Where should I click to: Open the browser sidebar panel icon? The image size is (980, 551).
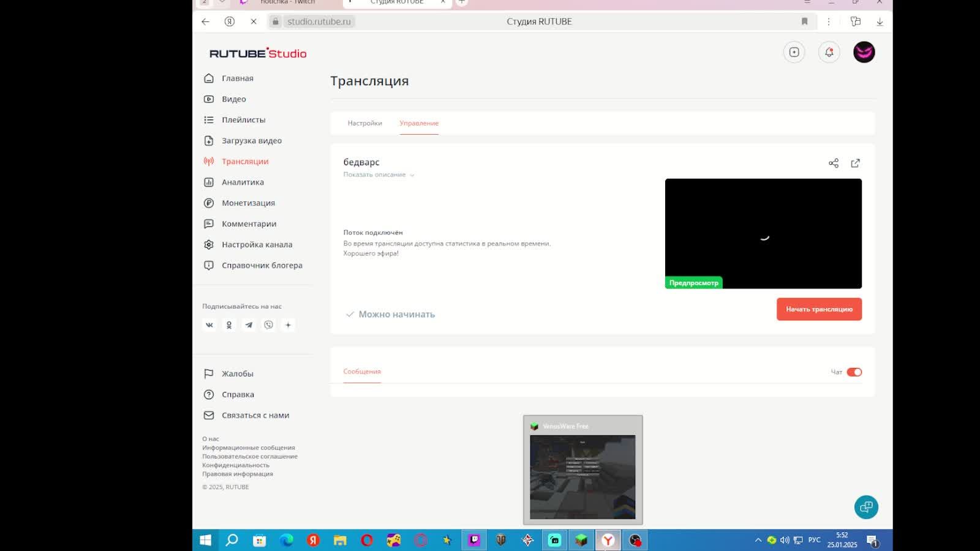point(856,21)
